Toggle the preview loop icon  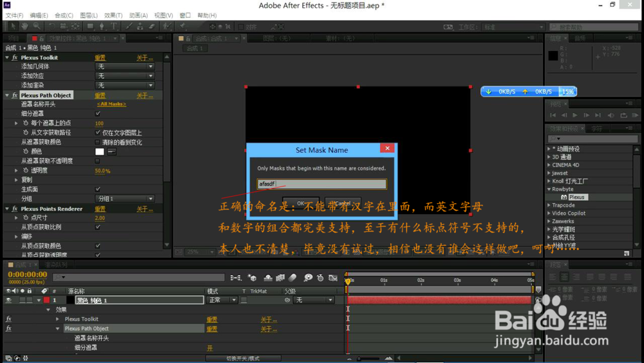point(623,115)
